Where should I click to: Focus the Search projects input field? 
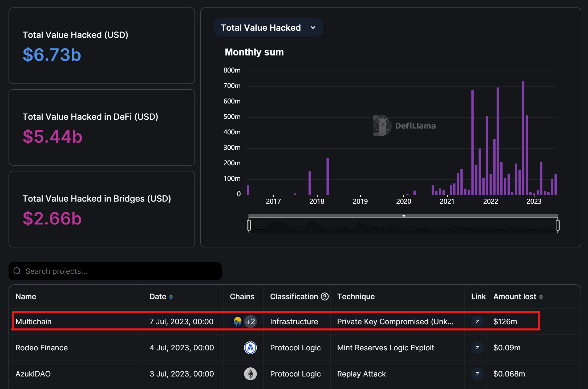(x=115, y=271)
